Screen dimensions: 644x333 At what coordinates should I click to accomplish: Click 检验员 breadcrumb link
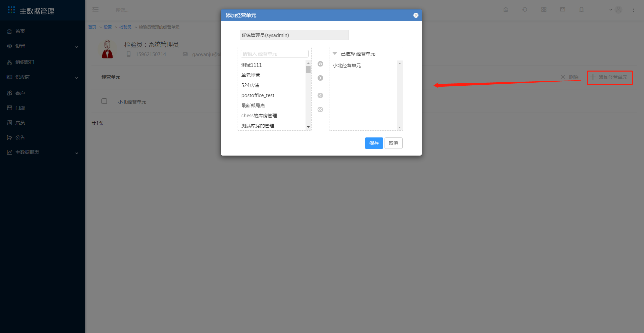pyautogui.click(x=125, y=27)
